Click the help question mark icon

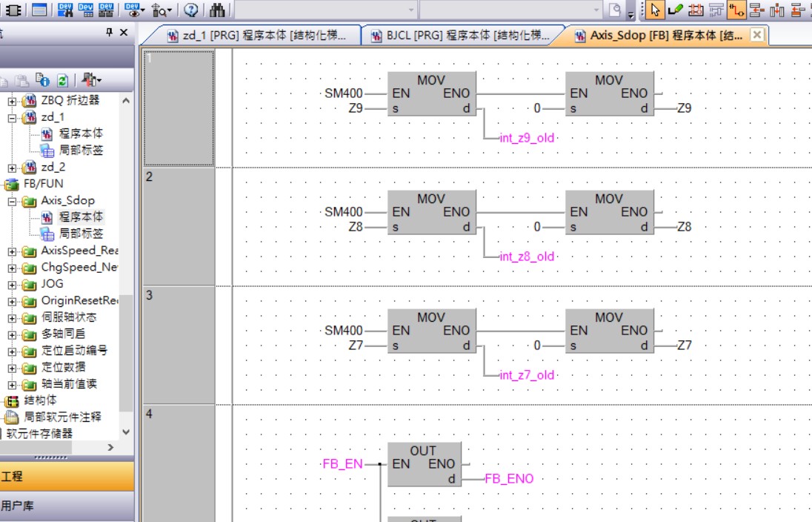191,10
